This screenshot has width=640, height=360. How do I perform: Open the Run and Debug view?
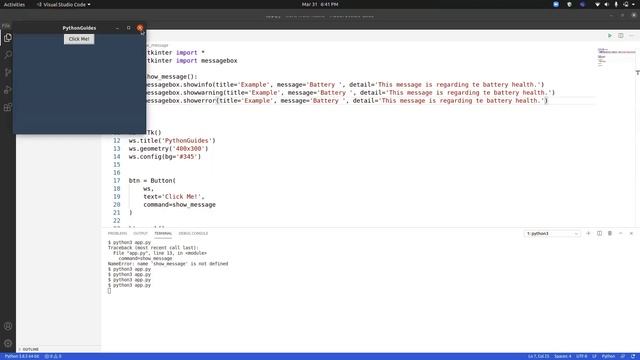[x=8, y=90]
